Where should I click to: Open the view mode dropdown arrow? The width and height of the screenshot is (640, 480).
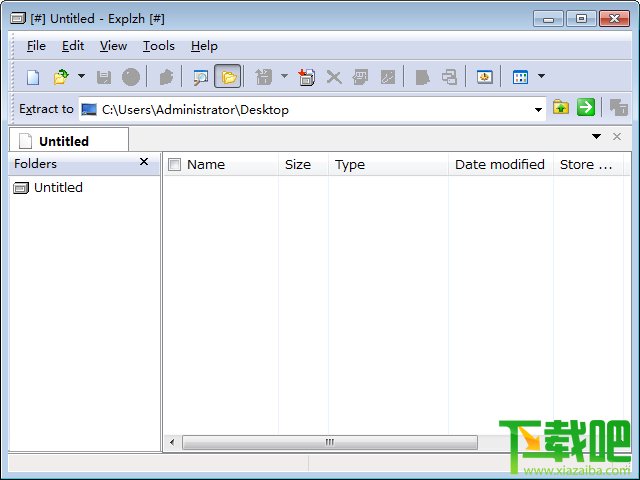[x=541, y=76]
